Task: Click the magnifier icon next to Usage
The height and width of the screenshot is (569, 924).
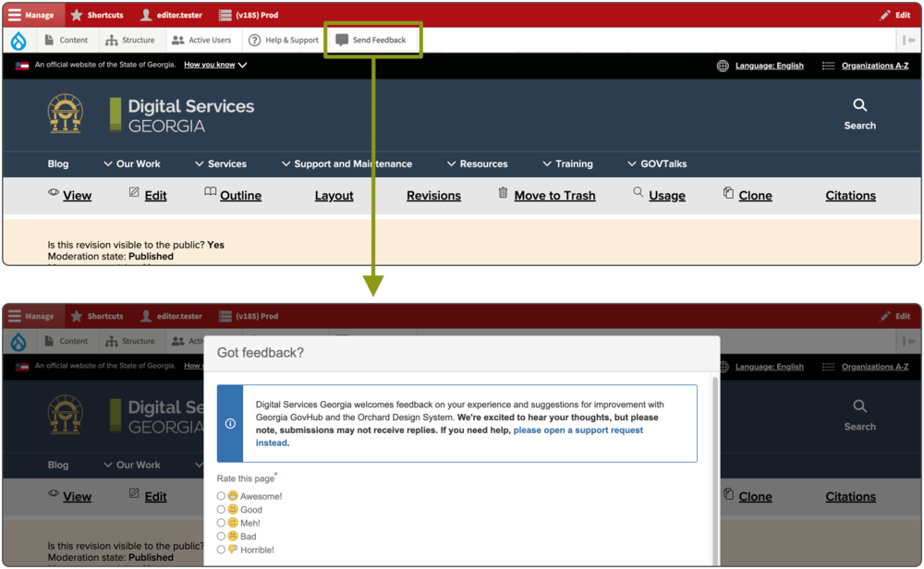Action: [638, 192]
